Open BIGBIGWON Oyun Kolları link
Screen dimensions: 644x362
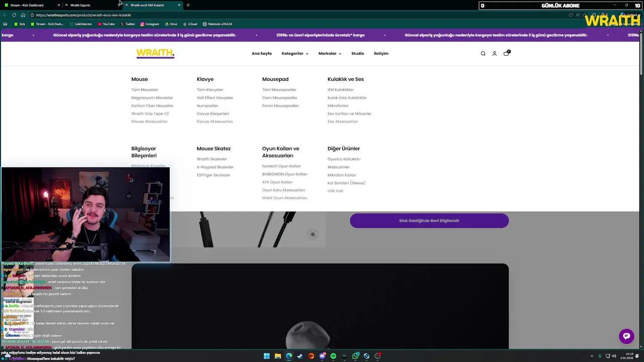point(285,174)
